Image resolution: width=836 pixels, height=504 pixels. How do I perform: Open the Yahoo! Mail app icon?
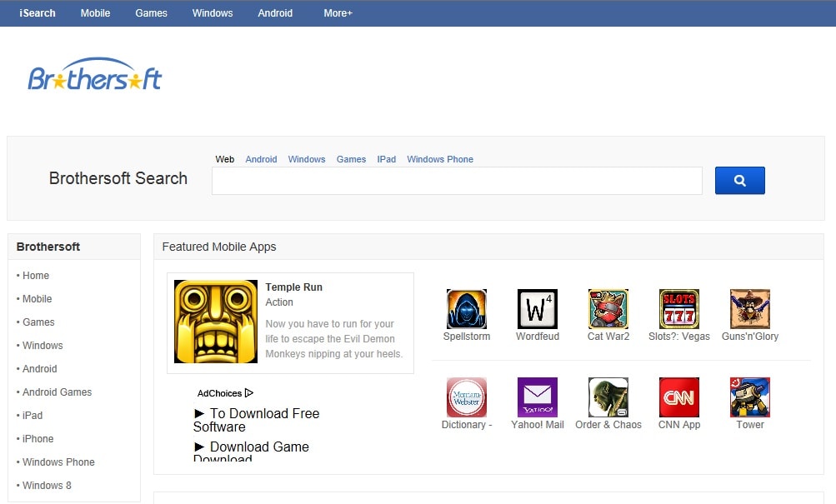[538, 397]
